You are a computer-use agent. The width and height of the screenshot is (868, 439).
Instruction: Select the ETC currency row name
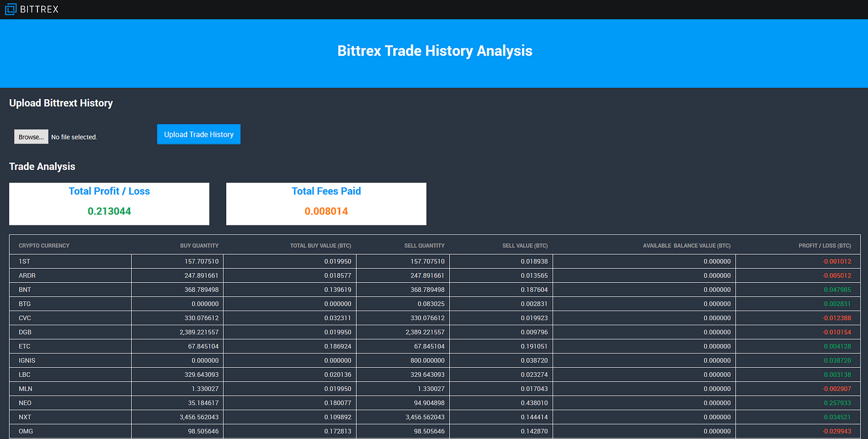(x=24, y=346)
